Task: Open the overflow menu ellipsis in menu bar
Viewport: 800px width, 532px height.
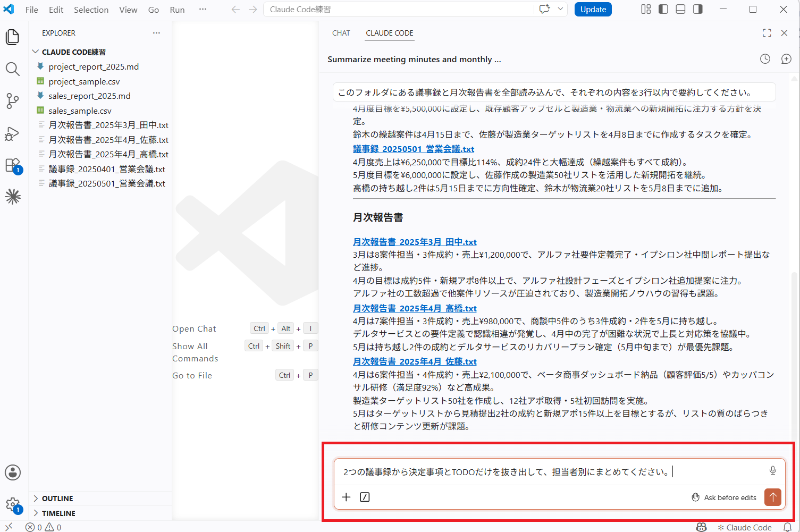Action: (x=203, y=9)
